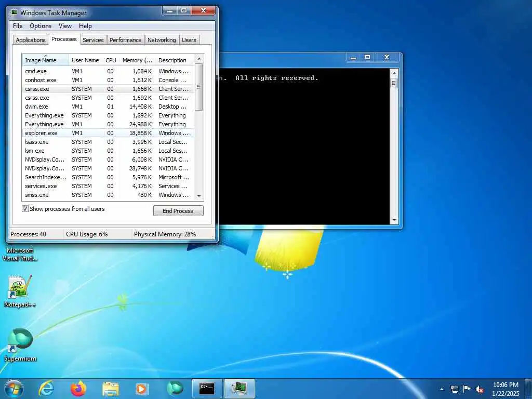The height and width of the screenshot is (399, 532).
Task: Click the Command Prompt scrollbar thumb
Action: [394, 83]
